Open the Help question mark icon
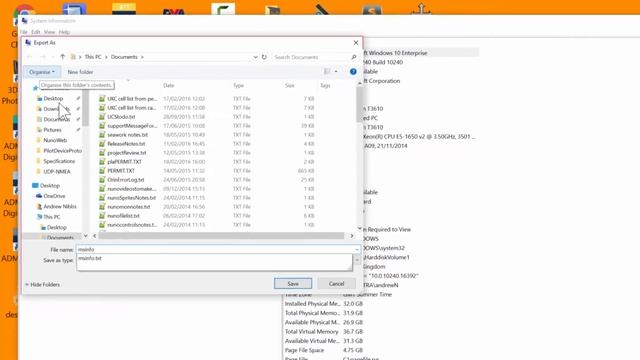640x360 pixels. [x=353, y=71]
